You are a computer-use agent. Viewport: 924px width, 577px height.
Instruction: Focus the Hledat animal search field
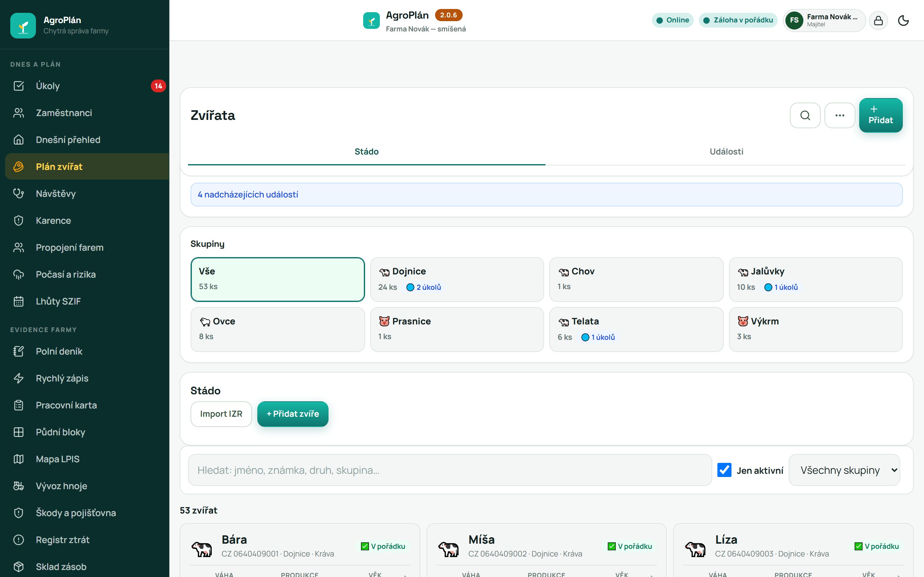(x=450, y=470)
